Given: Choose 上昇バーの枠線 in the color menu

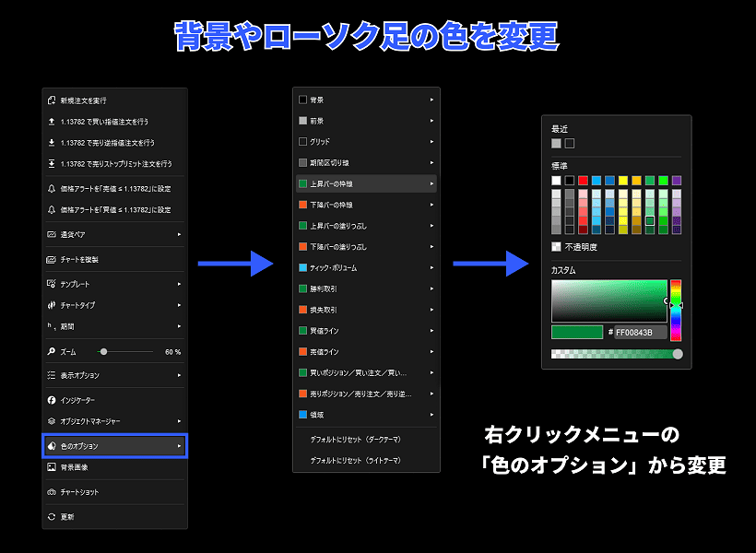Looking at the screenshot, I should (366, 183).
